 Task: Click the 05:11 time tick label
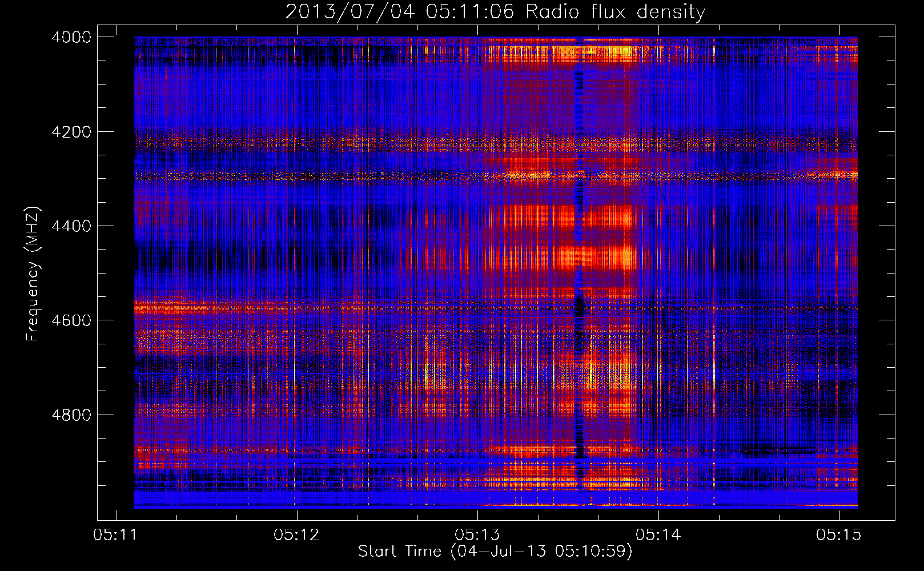tap(116, 535)
